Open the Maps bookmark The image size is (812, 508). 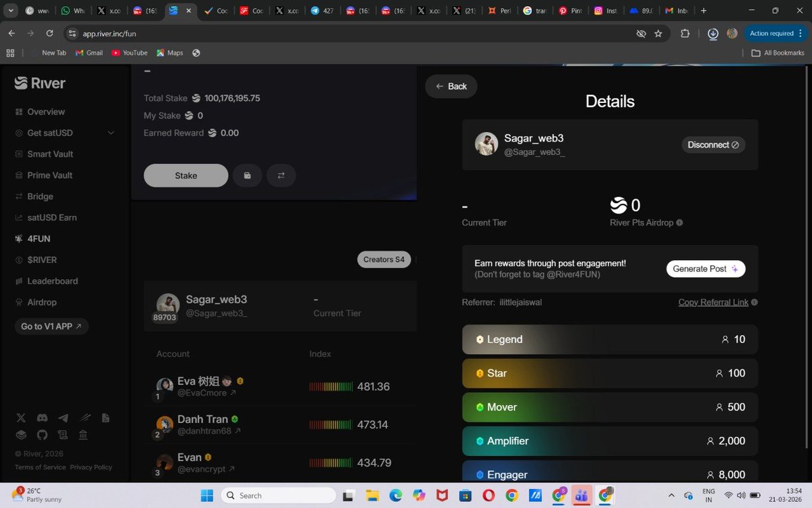point(170,53)
